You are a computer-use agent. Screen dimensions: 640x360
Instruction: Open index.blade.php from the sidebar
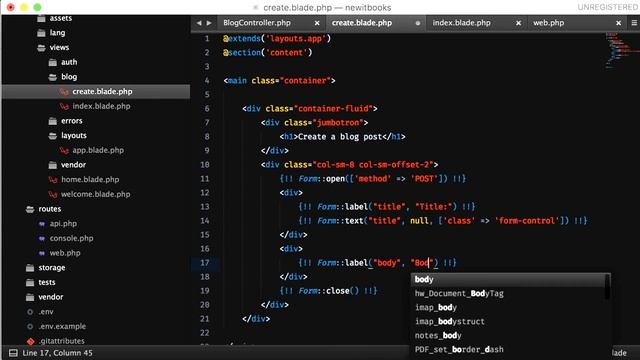point(101,106)
